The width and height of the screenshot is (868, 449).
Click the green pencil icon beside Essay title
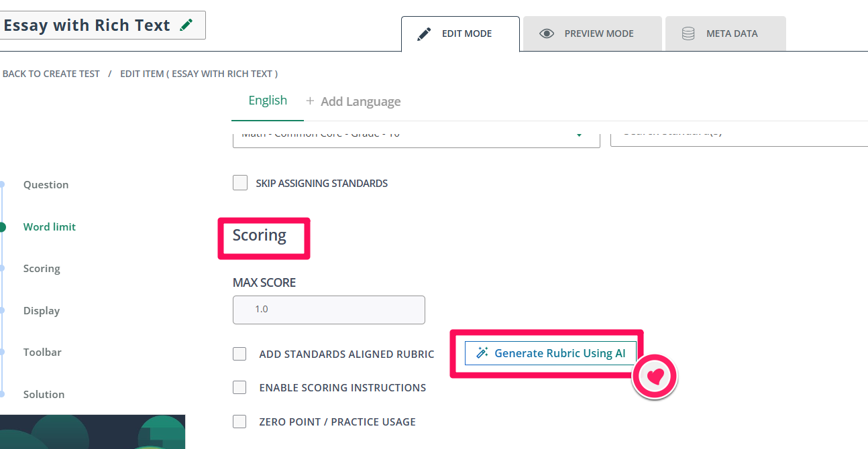pos(186,25)
